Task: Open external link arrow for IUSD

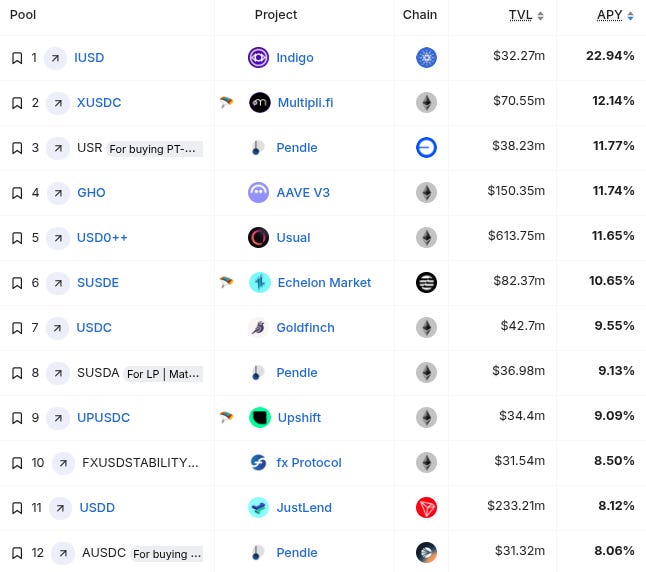Action: pos(55,58)
